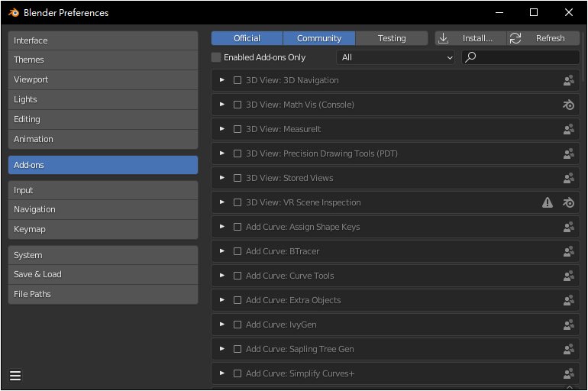Go to the File Paths section

103,294
